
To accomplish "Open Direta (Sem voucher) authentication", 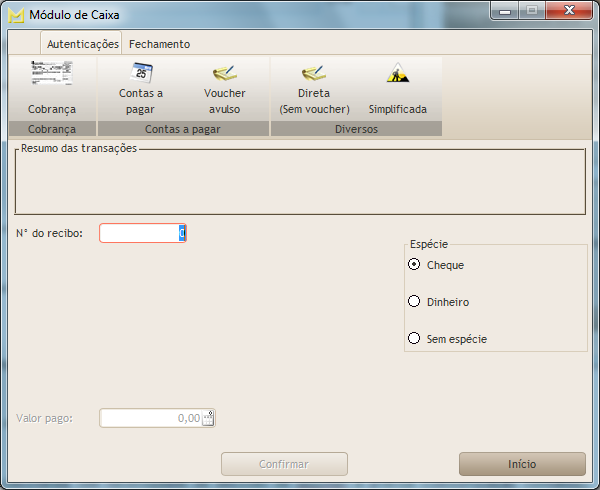I will coord(314,75).
